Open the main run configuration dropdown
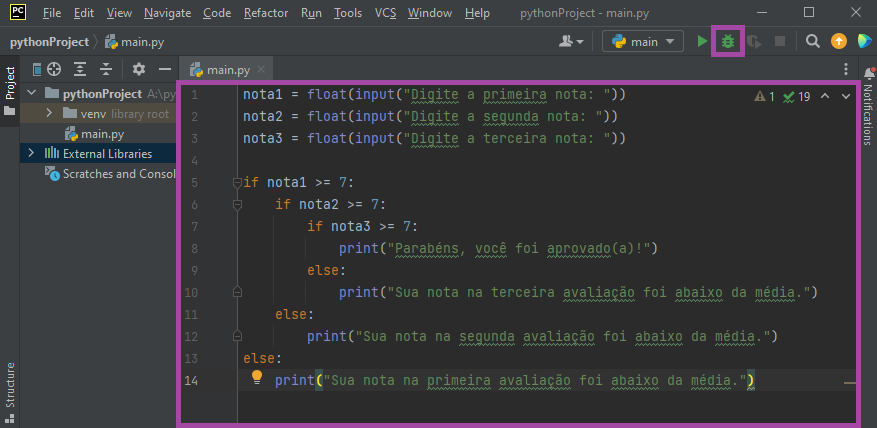Screen dimensions: 877x428 pyautogui.click(x=643, y=42)
